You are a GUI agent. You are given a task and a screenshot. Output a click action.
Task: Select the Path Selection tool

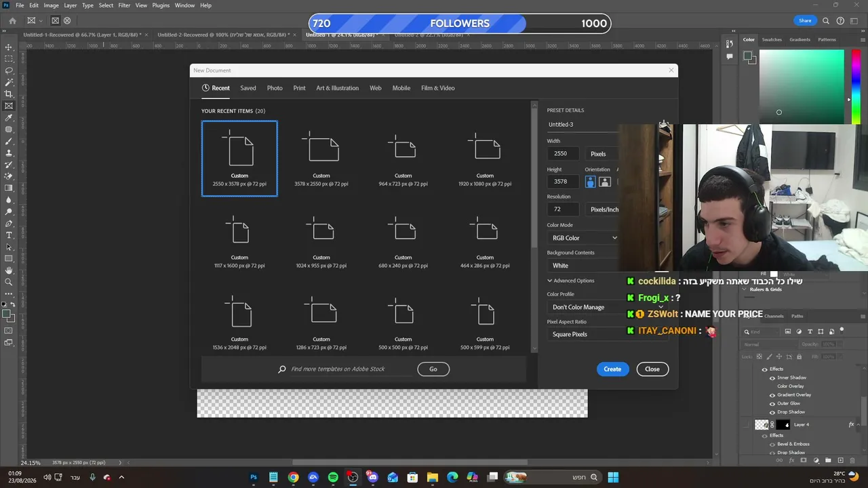click(9, 247)
